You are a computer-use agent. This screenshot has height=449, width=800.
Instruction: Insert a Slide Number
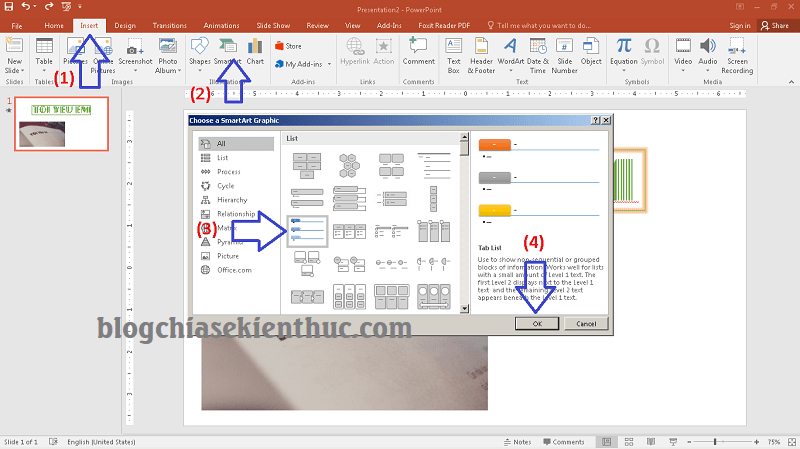tap(564, 55)
